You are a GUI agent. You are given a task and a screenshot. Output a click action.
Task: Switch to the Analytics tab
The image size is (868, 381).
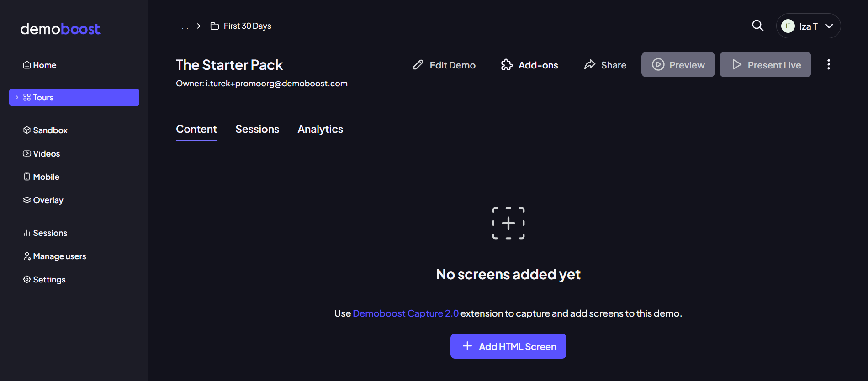(320, 129)
